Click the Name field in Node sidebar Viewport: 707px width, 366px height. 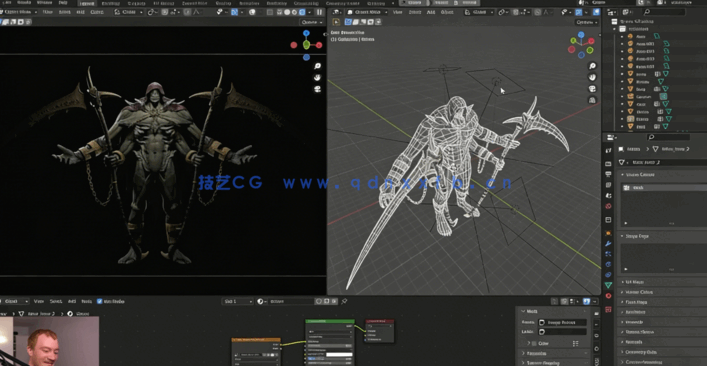coord(562,322)
